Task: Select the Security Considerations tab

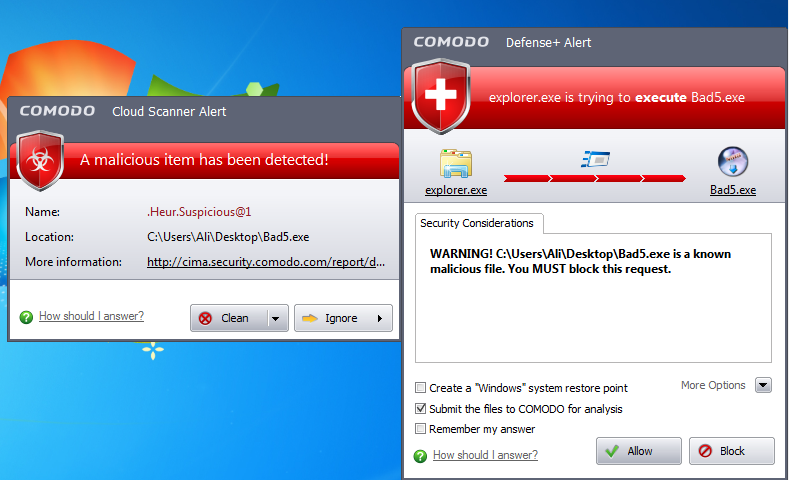Action: pyautogui.click(x=477, y=223)
